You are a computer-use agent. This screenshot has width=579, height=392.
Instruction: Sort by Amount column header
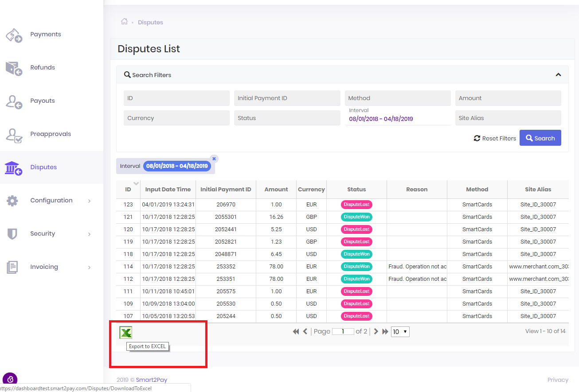point(276,189)
